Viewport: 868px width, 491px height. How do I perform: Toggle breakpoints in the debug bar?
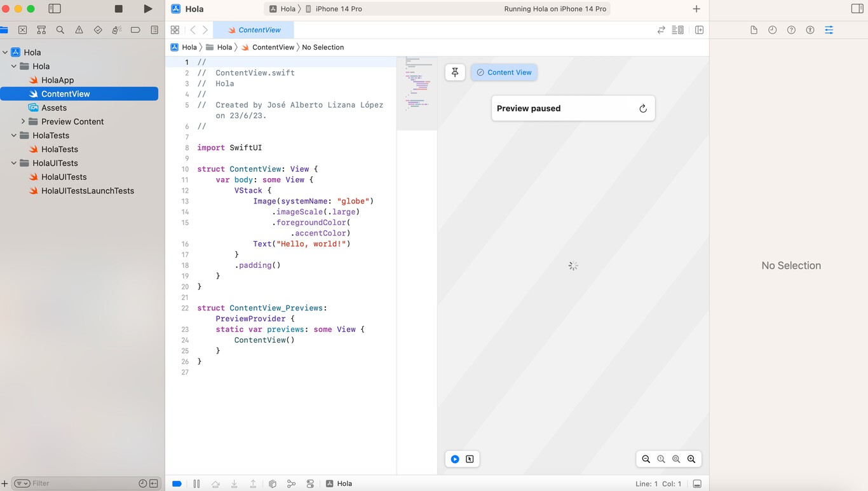177,483
